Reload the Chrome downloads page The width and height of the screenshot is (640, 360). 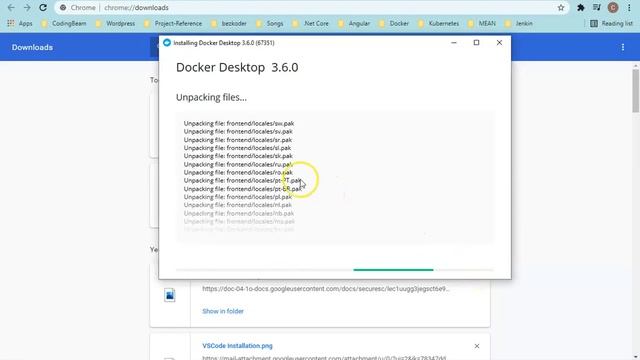point(43,8)
